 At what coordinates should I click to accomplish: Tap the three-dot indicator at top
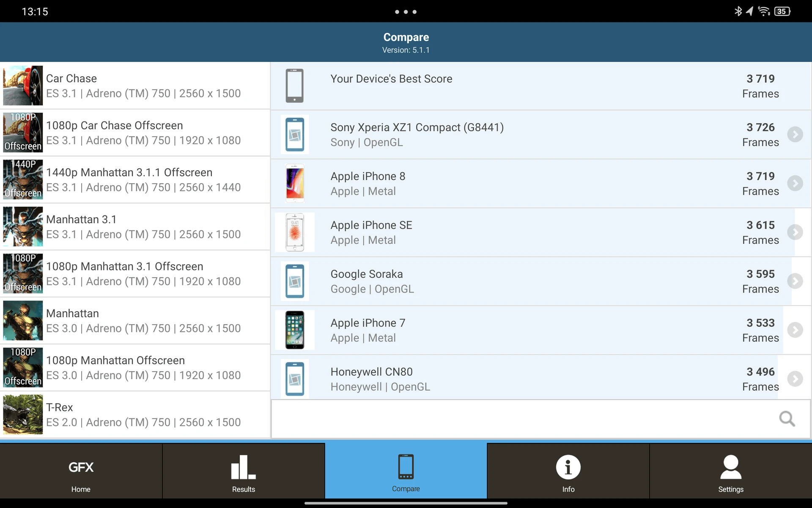[x=406, y=12]
